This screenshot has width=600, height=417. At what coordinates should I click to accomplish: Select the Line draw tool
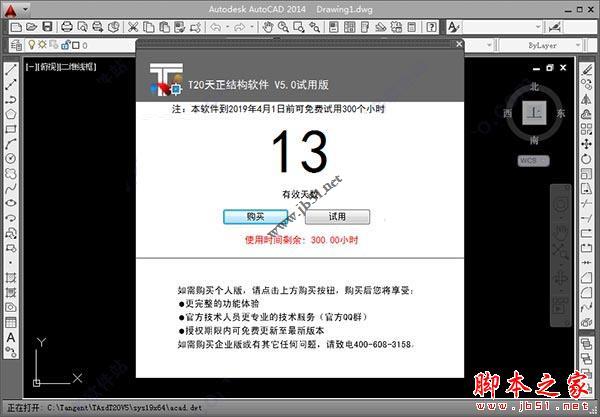click(x=11, y=70)
